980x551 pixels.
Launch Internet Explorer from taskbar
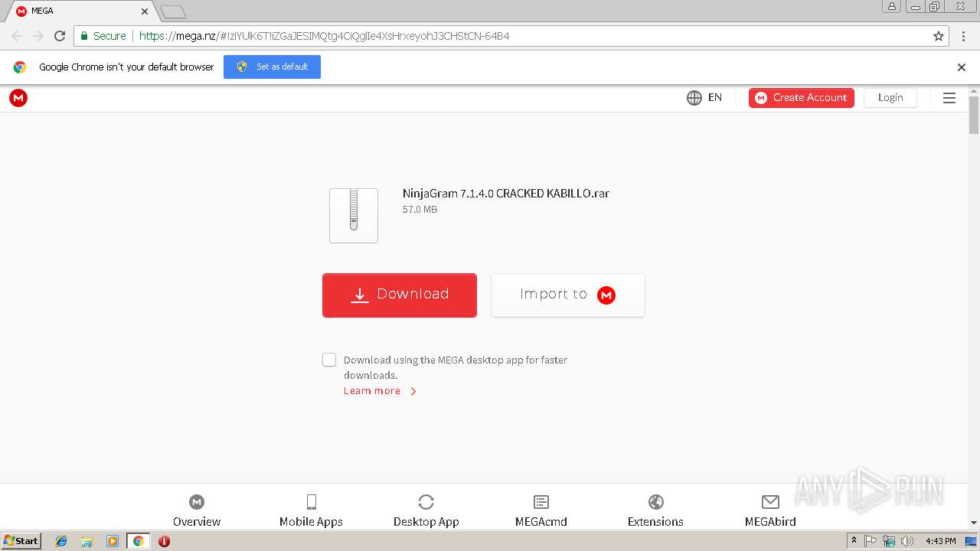(61, 541)
